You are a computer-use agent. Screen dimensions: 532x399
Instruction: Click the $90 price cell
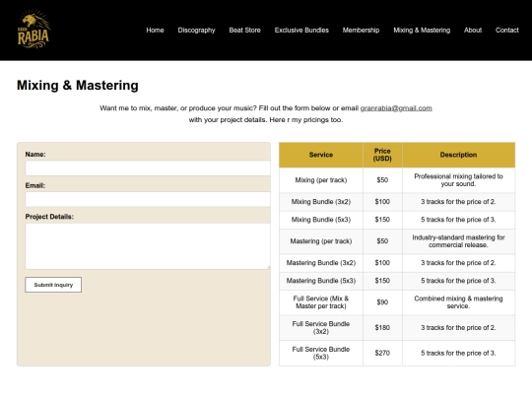[x=382, y=302]
